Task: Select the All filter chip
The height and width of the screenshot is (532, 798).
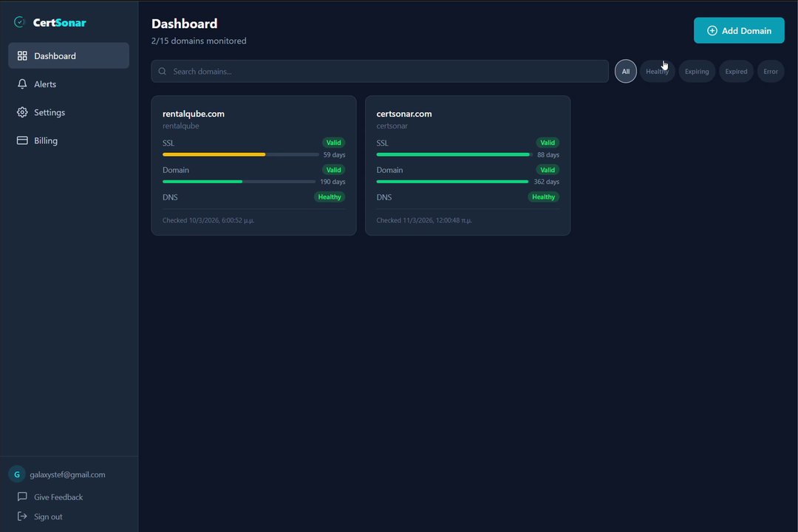Action: [x=626, y=71]
